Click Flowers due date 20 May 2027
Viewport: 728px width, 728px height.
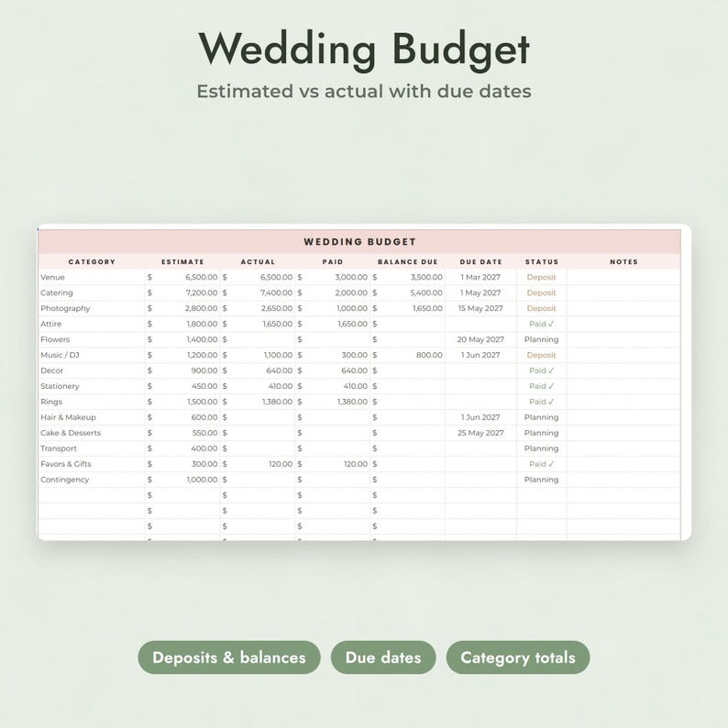(x=480, y=339)
